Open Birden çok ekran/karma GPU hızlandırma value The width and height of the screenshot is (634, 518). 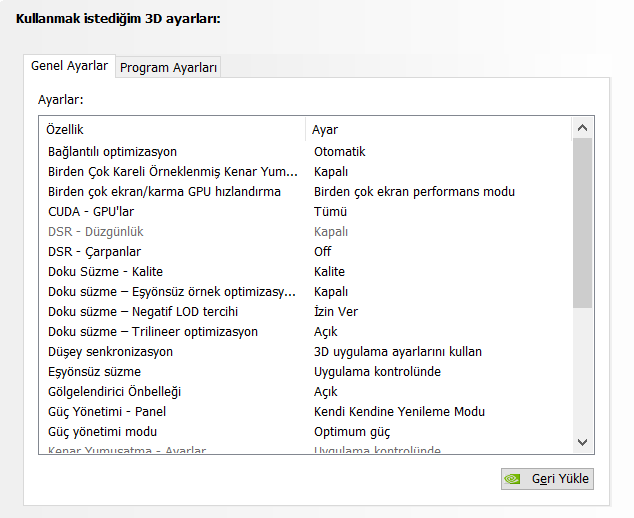414,192
